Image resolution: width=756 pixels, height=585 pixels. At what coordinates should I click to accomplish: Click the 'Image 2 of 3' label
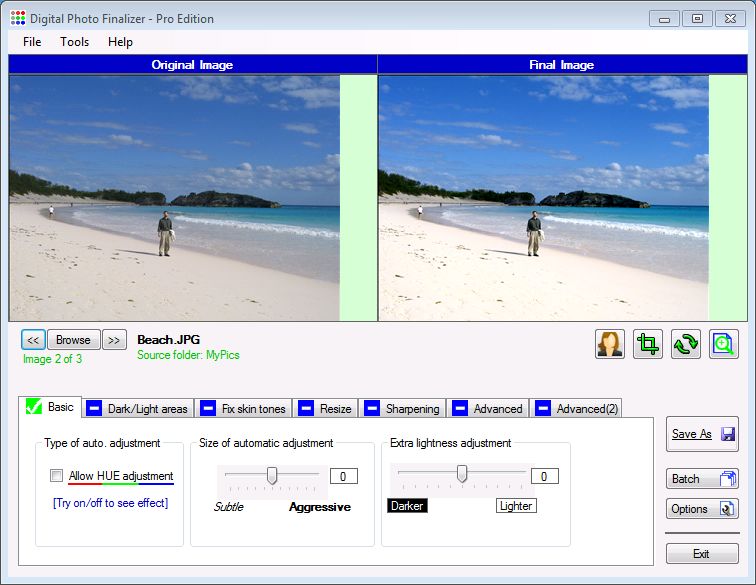pyautogui.click(x=53, y=359)
